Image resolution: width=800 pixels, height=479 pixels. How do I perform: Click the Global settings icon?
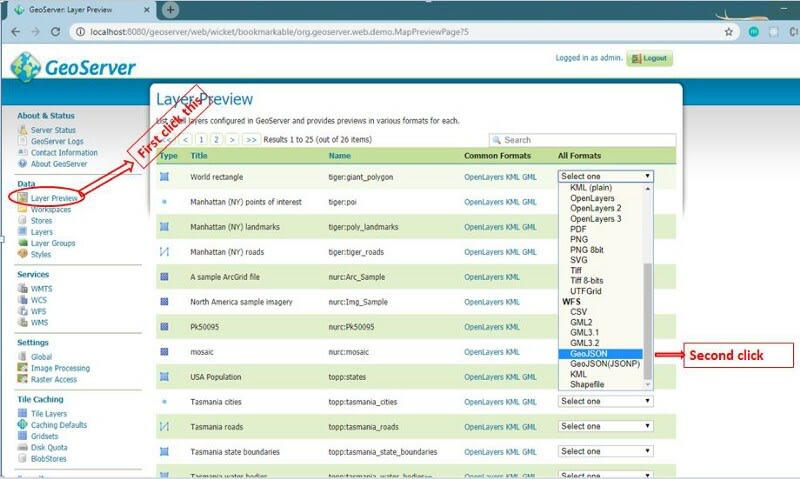[x=22, y=357]
